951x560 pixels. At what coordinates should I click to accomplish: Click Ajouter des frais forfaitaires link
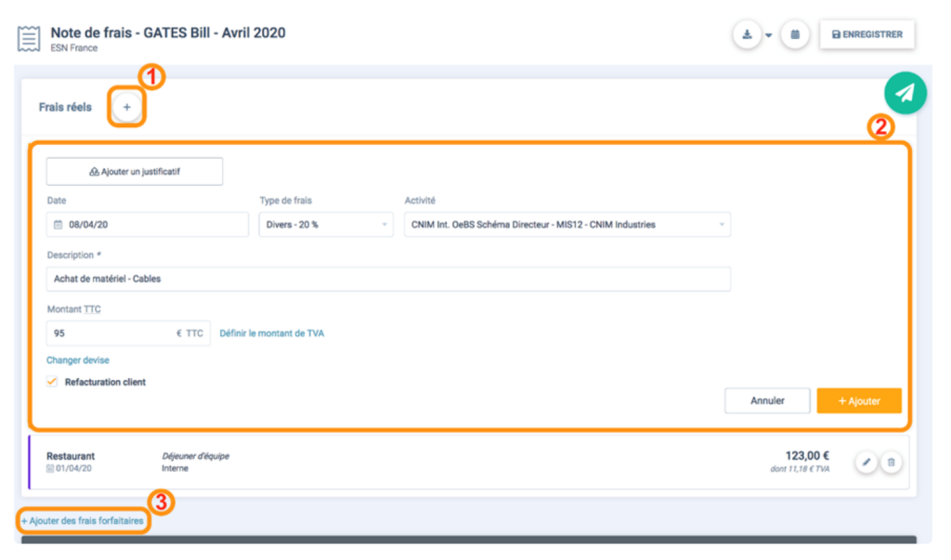point(83,521)
